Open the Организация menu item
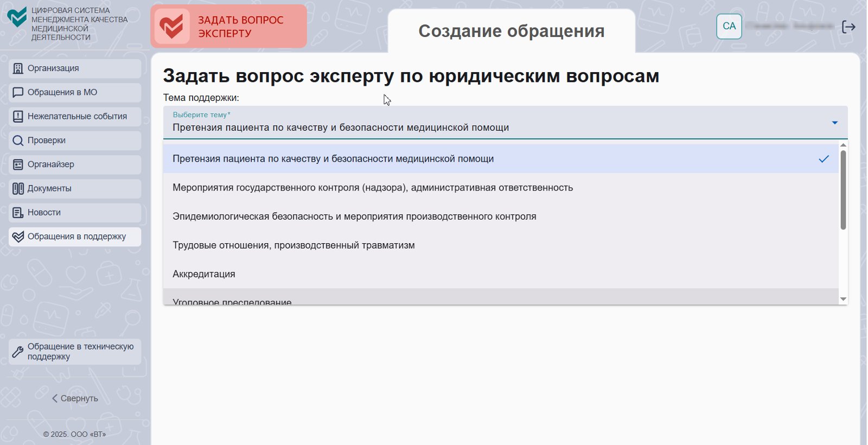Viewport: 868px width, 445px height. [x=75, y=68]
